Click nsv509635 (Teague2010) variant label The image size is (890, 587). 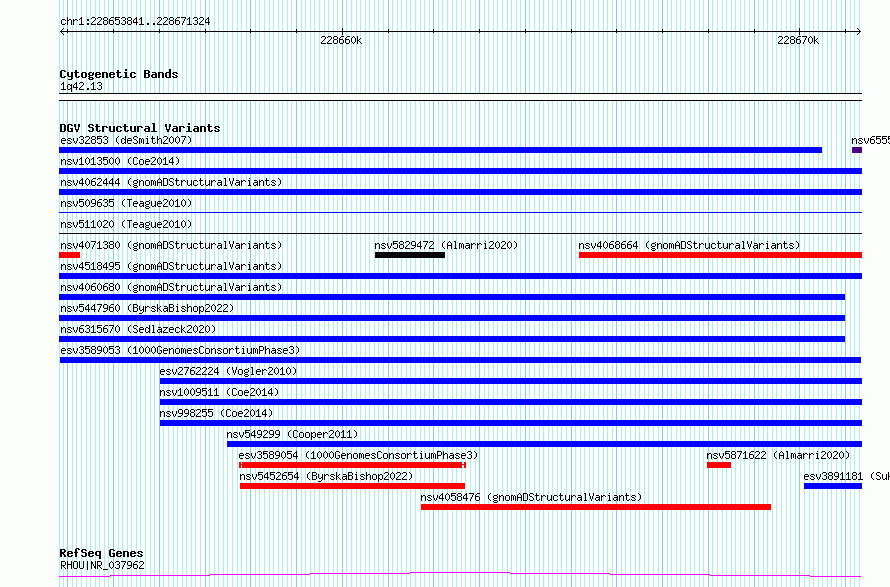[x=126, y=203]
